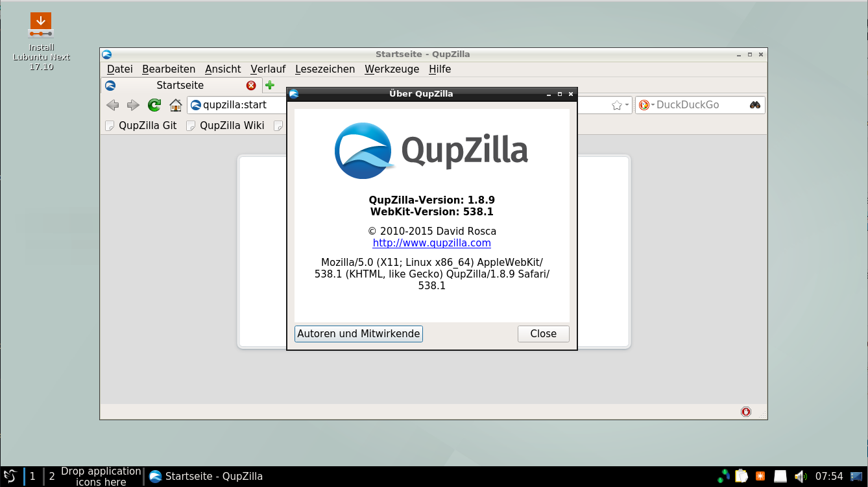Click the show desktop icon right of the clock
The height and width of the screenshot is (487, 868).
pos(858,477)
